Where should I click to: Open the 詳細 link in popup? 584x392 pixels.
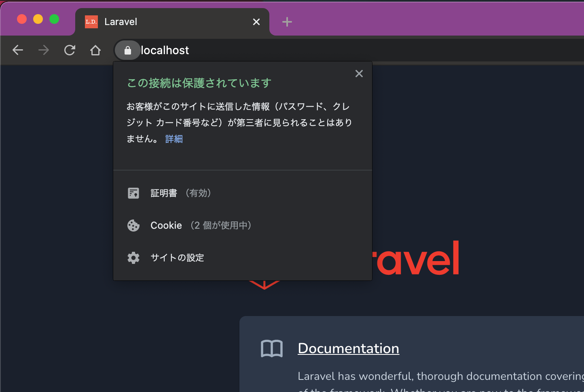tap(174, 139)
